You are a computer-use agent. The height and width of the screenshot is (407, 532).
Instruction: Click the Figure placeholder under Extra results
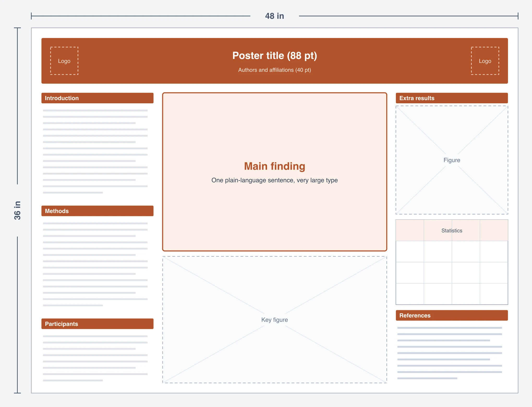pos(452,160)
